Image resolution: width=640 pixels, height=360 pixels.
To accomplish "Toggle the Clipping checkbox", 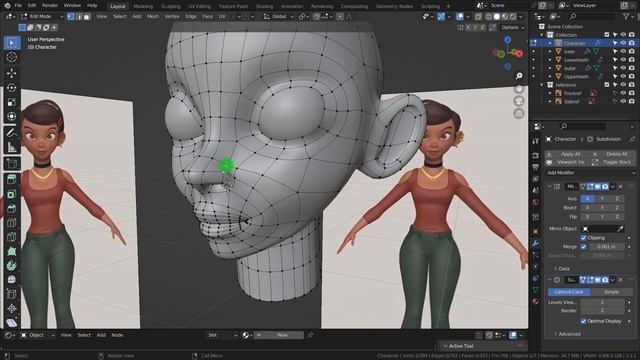I will 584,238.
